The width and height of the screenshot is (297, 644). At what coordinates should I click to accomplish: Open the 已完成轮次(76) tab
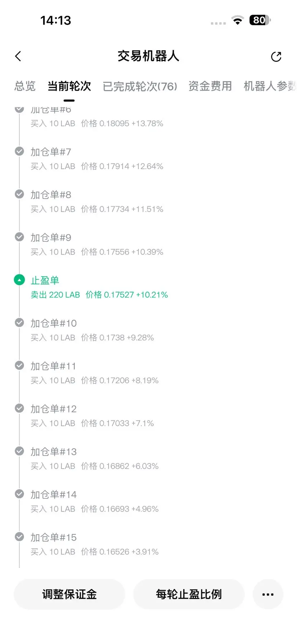[x=140, y=86]
